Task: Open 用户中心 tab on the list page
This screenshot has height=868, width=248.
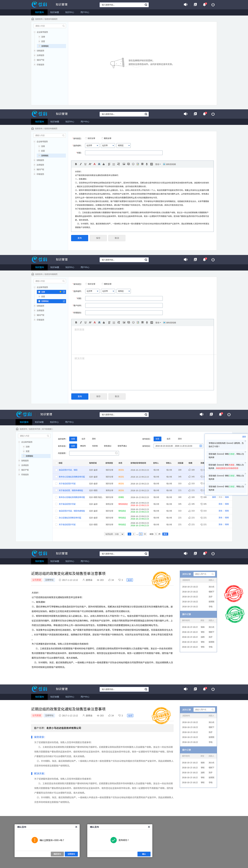Action: tap(69, 422)
